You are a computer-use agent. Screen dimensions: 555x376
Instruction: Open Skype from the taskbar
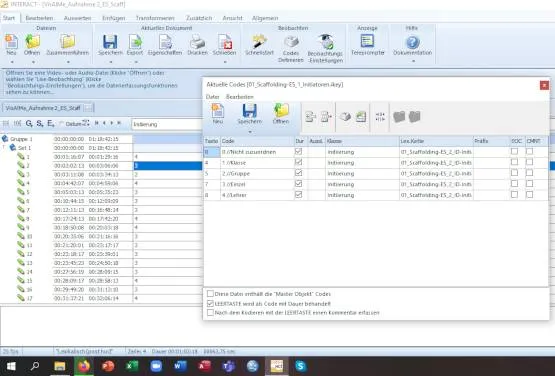tap(301, 366)
